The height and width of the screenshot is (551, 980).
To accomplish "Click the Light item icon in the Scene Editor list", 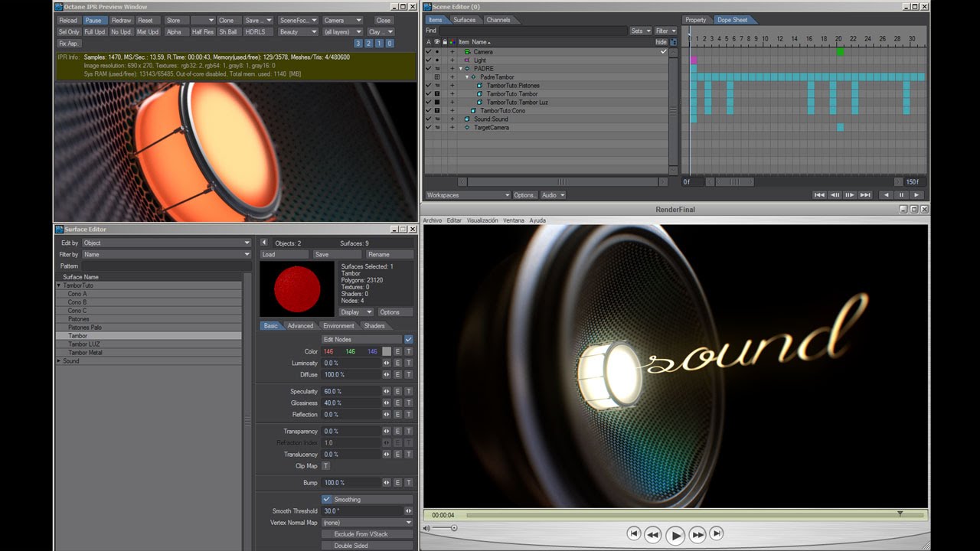I will pos(467,60).
